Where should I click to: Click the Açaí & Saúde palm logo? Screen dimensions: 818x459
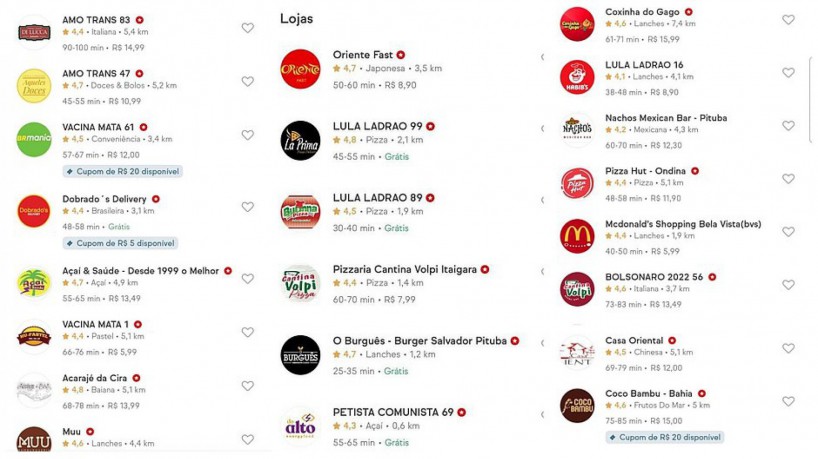(34, 283)
